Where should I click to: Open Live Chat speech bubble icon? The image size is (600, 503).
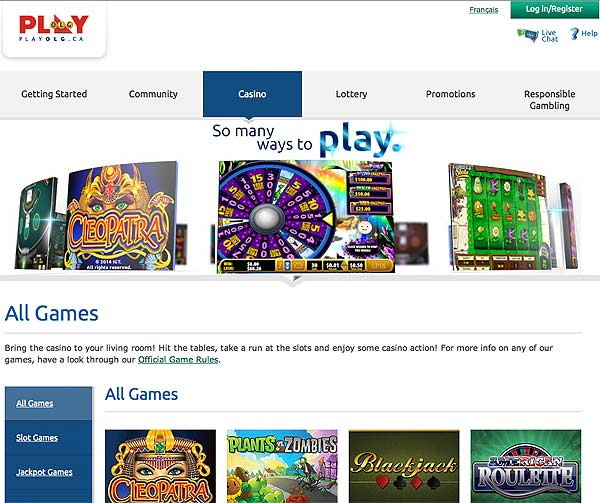(x=528, y=35)
